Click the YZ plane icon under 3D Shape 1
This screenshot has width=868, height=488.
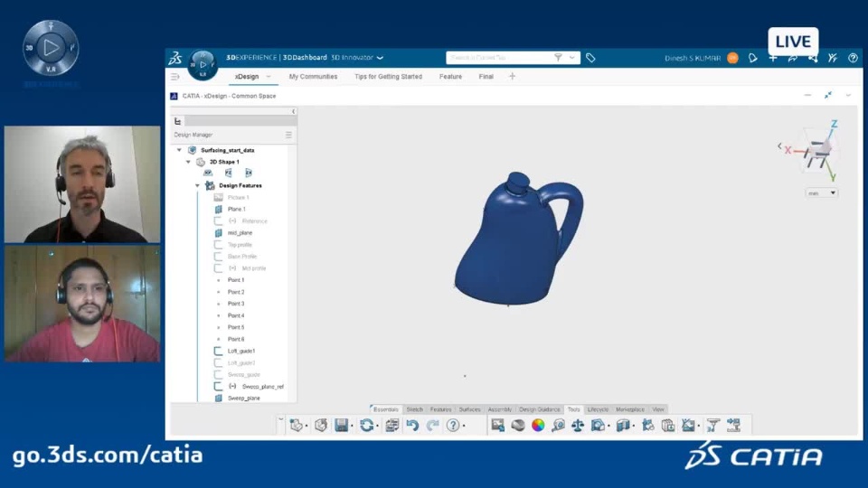click(x=228, y=174)
